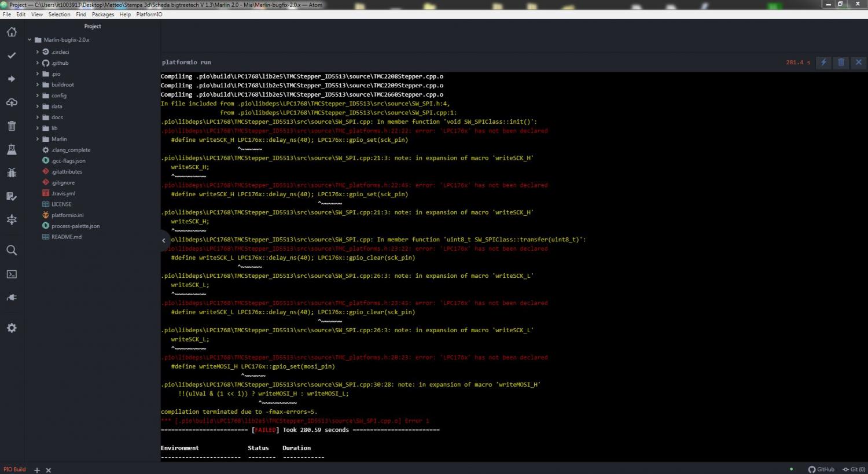
Task: Open the README.md file
Action: [66, 237]
